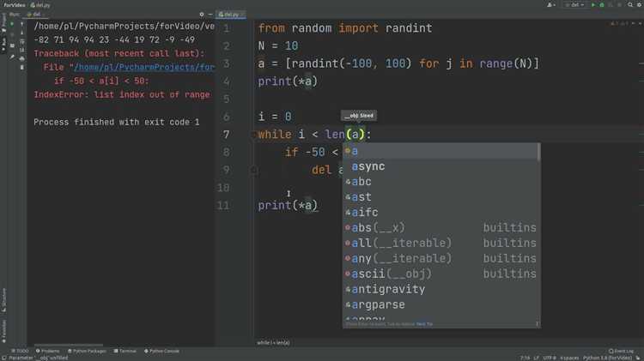Screen dimensions: 644x361
Task: Click the 4 spaces indent widget
Action: point(568,358)
